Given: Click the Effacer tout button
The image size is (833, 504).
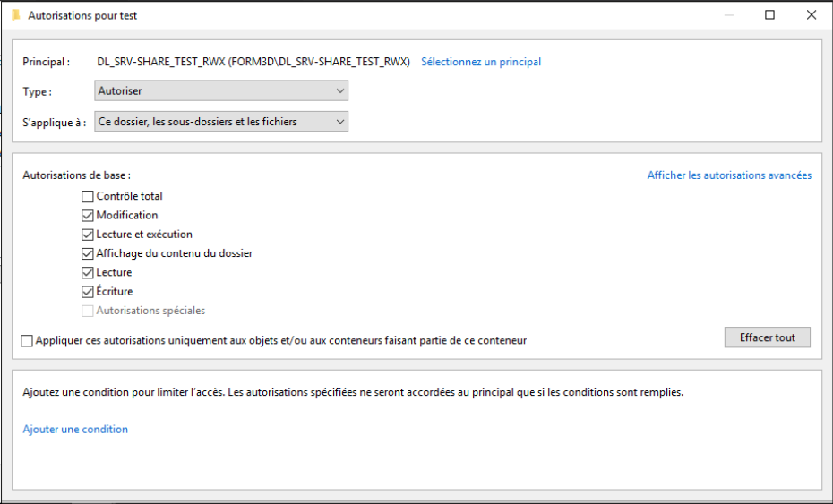Looking at the screenshot, I should coord(767,337).
